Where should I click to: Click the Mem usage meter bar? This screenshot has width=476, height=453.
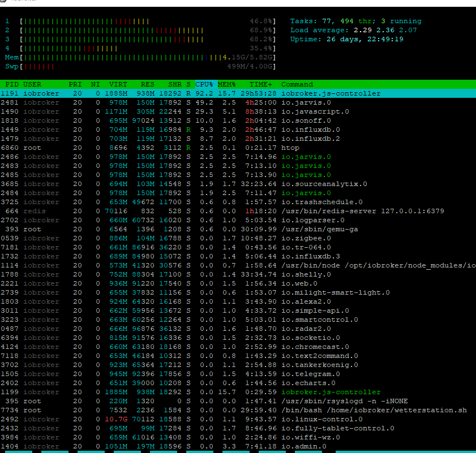pyautogui.click(x=140, y=57)
